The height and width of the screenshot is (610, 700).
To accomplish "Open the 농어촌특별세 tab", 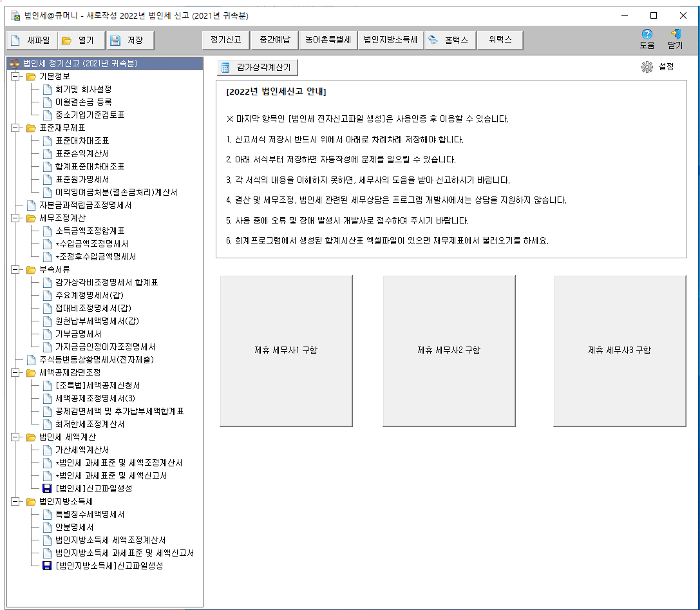I will [x=328, y=40].
